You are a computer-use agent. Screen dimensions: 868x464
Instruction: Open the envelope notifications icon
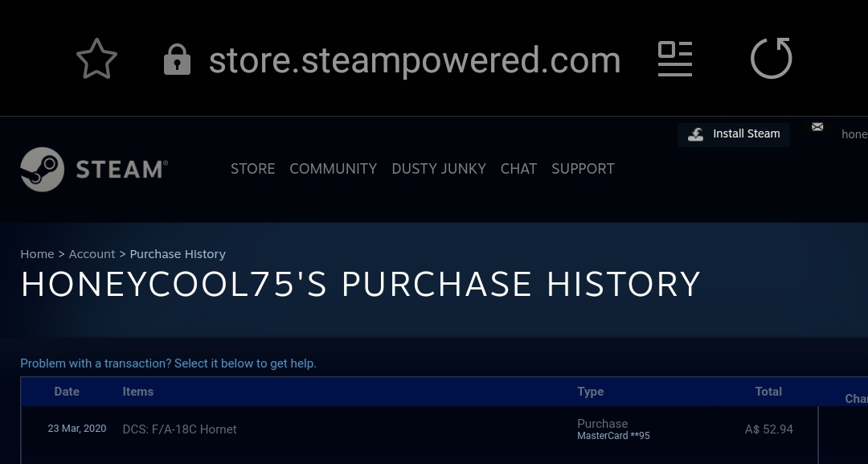[x=817, y=127]
